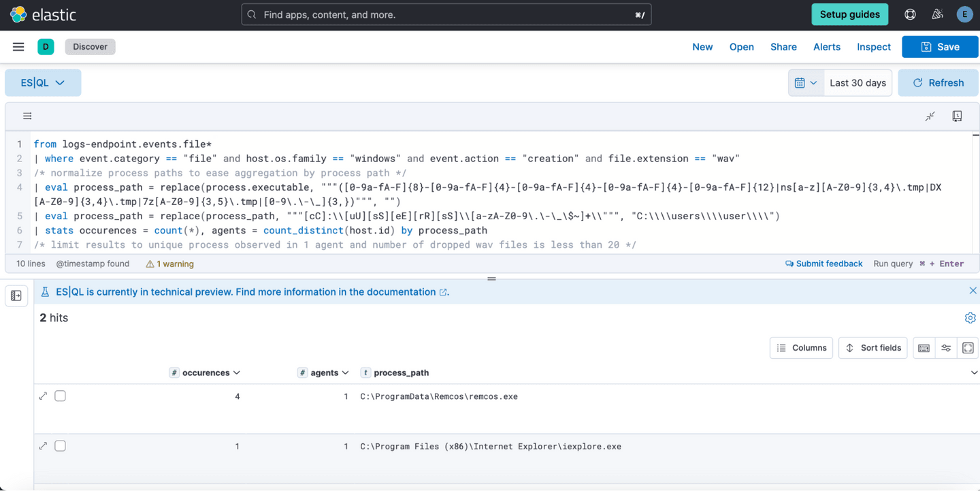
Task: Open the Alerts menu item
Action: click(827, 46)
